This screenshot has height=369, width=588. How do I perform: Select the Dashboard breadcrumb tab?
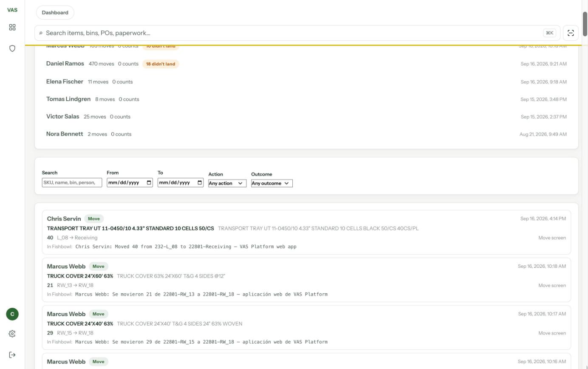pos(55,12)
